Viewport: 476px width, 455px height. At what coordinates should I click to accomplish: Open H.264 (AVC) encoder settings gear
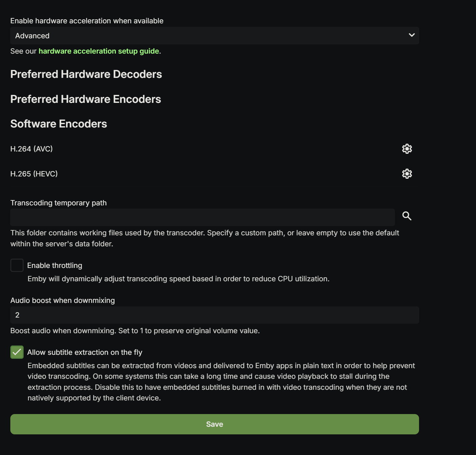(407, 149)
